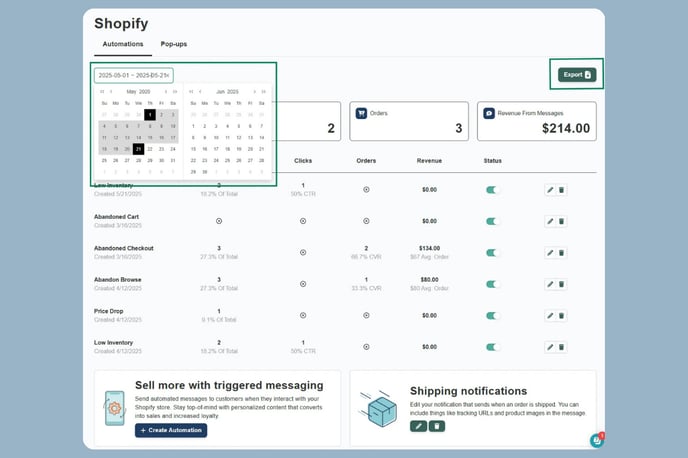Click the Sell more with triggered messaging heading
This screenshot has height=458, width=688.
(x=229, y=385)
